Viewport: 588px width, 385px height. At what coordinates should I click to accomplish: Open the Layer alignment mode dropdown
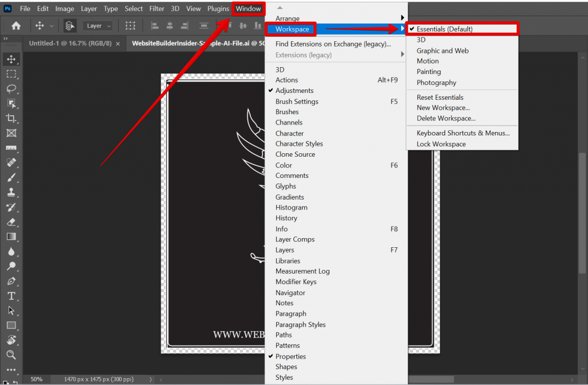(98, 25)
